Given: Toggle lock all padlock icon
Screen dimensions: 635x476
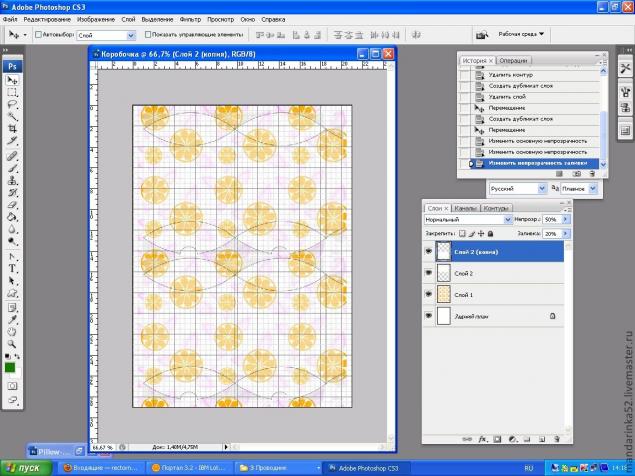Looking at the screenshot, I should [490, 234].
